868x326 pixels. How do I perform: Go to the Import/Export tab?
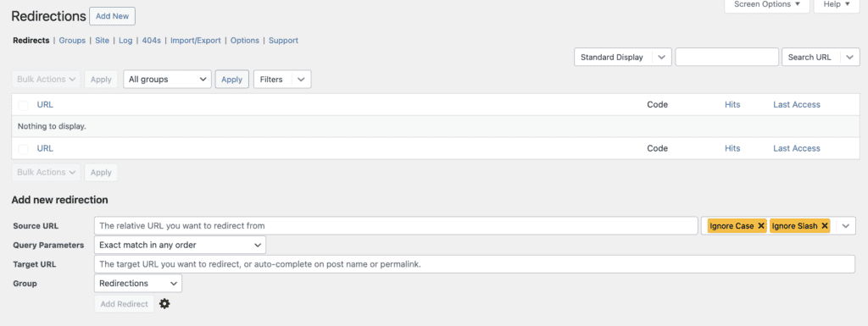click(x=196, y=41)
